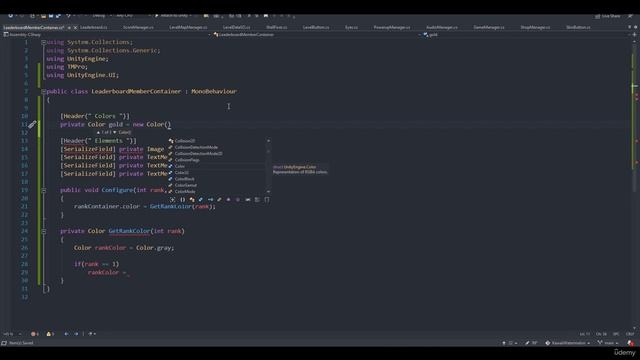
Task: Open the tab overflow list dropdown
Action: [x=629, y=27]
